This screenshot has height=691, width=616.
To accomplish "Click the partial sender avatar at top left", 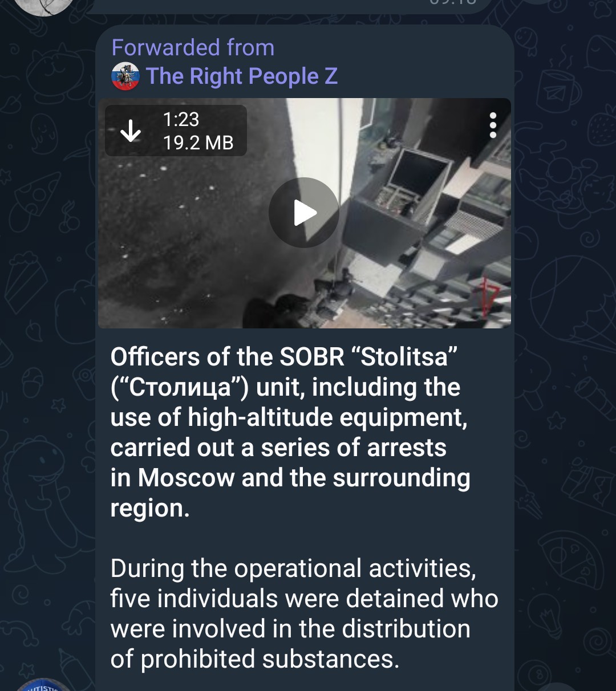I will pos(43,6).
